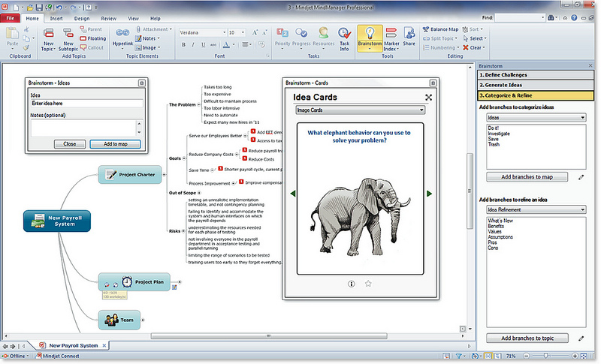Click the zoom slider handle
Image resolution: width=601 pixels, height=364 pixels.
546,356
